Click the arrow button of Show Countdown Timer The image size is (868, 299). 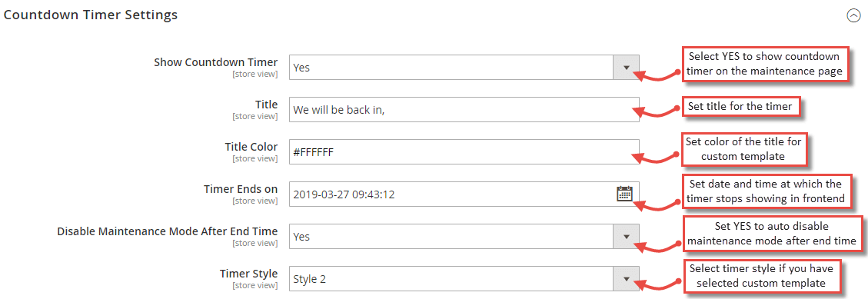pyautogui.click(x=626, y=68)
